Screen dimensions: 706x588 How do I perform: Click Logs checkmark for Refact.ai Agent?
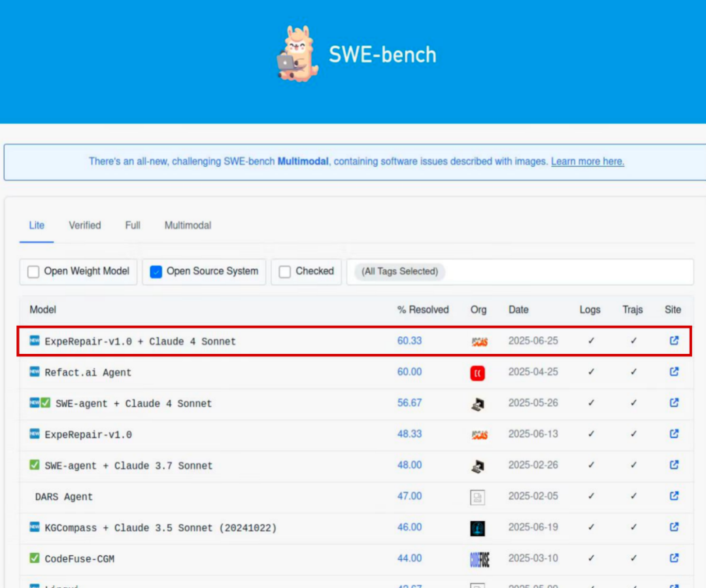pos(591,372)
